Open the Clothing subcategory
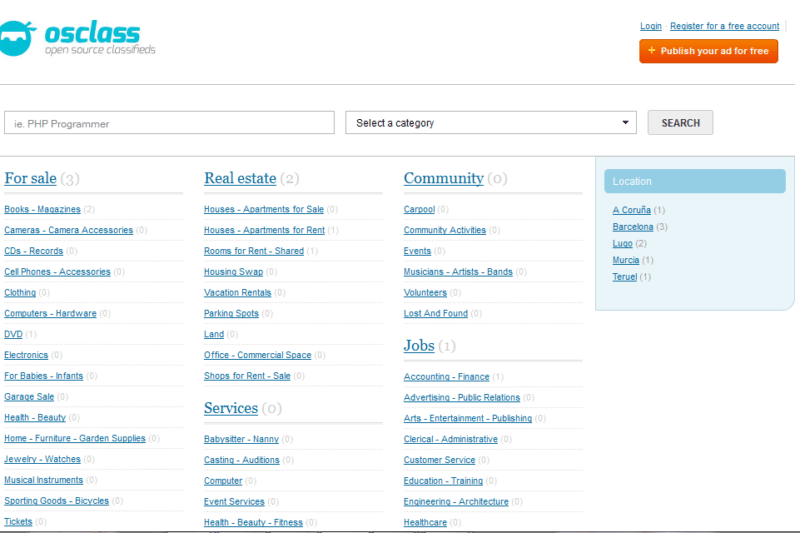This screenshot has width=800, height=533. click(20, 293)
